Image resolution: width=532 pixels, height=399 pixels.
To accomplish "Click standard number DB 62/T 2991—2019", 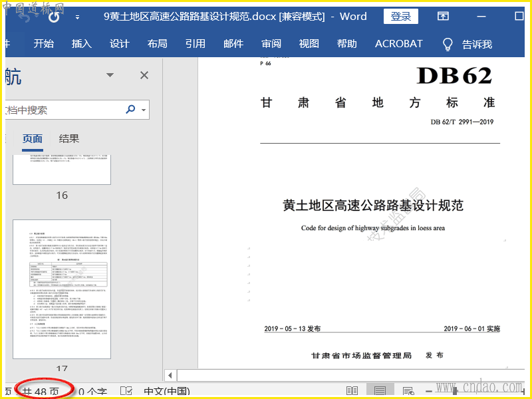I will pyautogui.click(x=462, y=122).
